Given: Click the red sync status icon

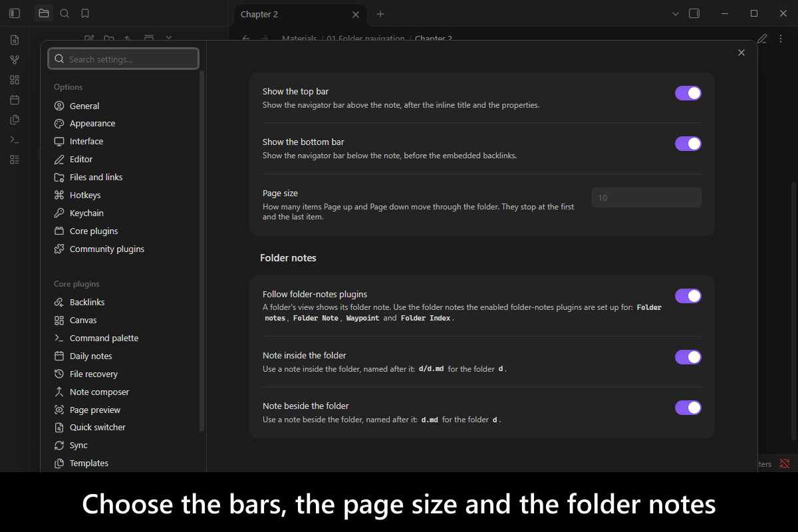Looking at the screenshot, I should (785, 464).
